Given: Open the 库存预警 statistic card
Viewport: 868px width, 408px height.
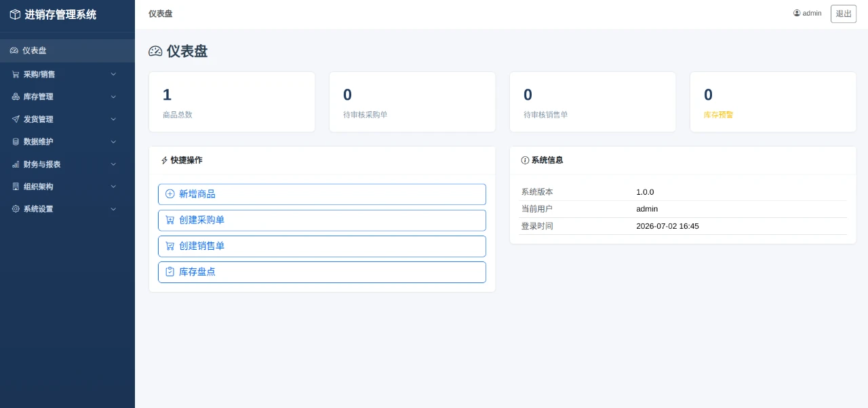Looking at the screenshot, I should tap(773, 102).
